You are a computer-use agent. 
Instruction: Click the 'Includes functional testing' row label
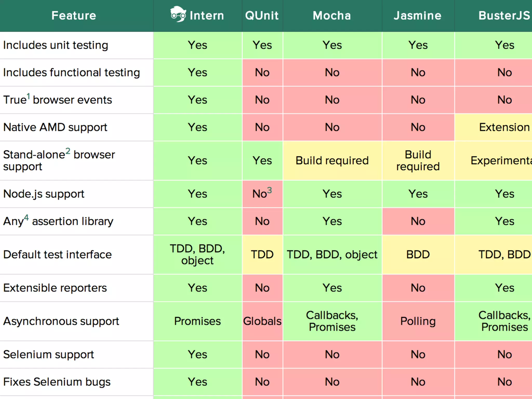tap(71, 72)
